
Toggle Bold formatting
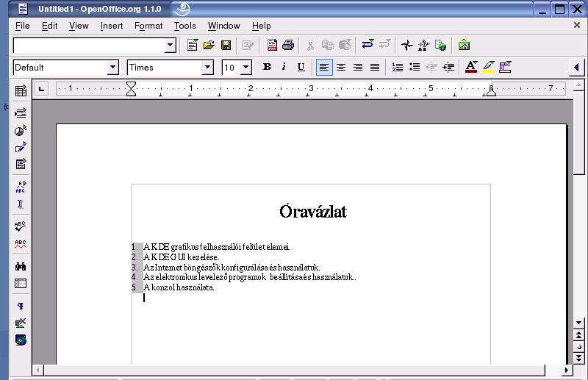[x=267, y=67]
